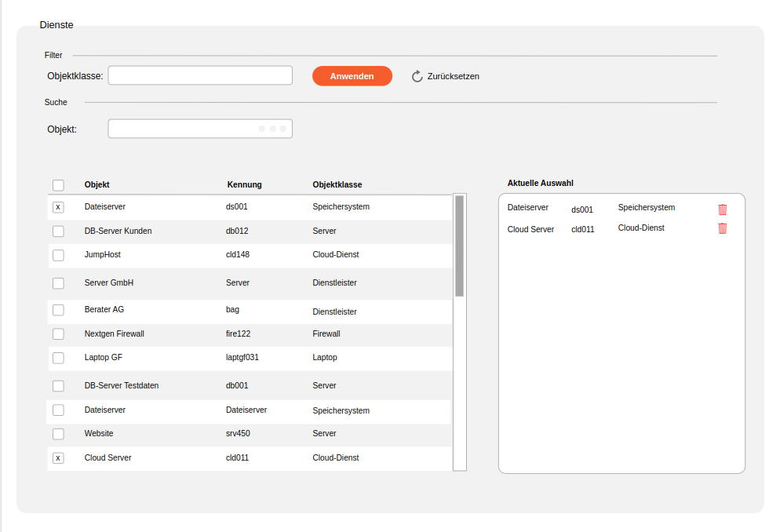Click 'cld011' in the object table
Screen dimensions: 780x532
[237, 457]
